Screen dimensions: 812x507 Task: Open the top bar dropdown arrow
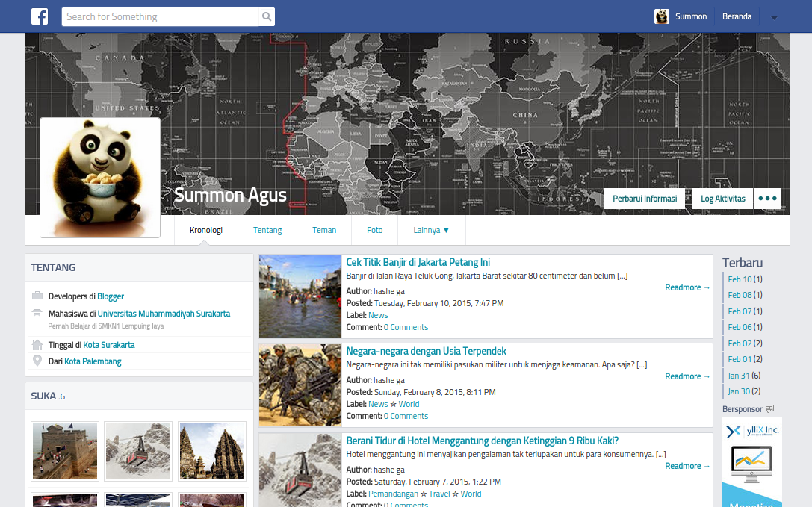(x=774, y=17)
